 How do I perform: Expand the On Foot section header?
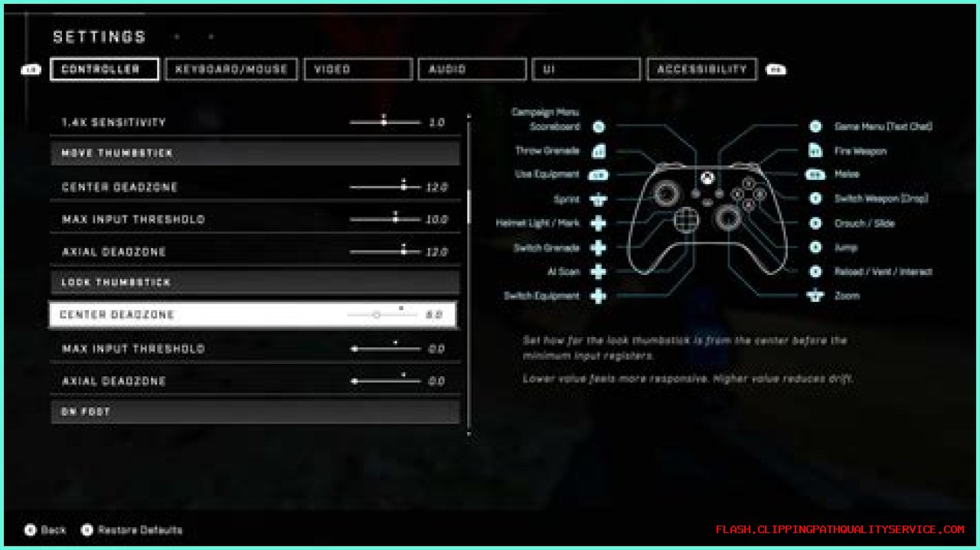coord(255,412)
